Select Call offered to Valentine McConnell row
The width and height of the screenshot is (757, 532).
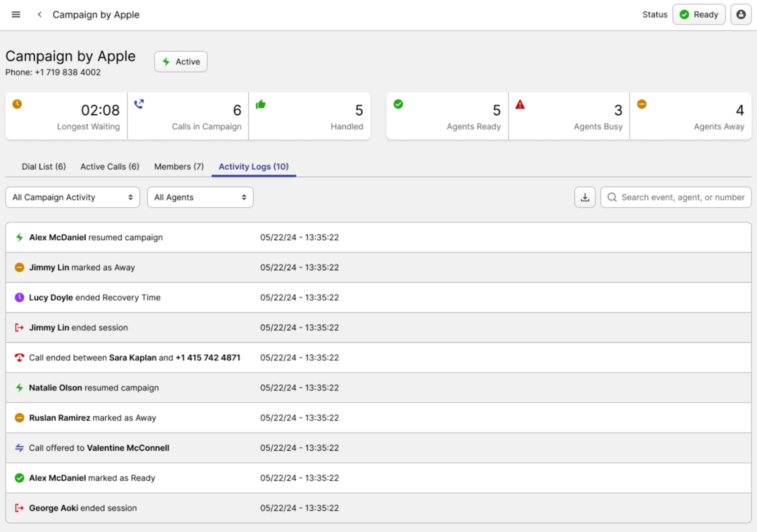click(99, 448)
